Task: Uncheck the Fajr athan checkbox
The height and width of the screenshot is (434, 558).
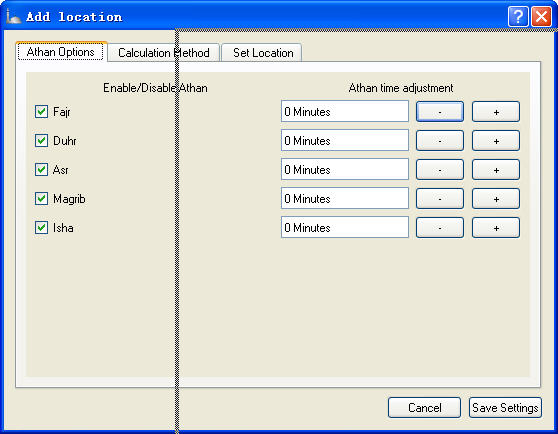Action: tap(41, 112)
